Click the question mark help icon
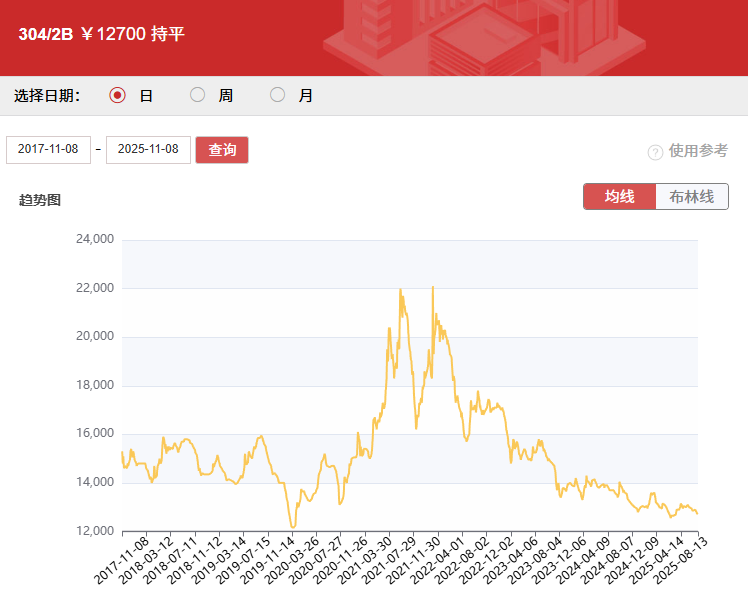Image resolution: width=748 pixels, height=592 pixels. pos(655,152)
